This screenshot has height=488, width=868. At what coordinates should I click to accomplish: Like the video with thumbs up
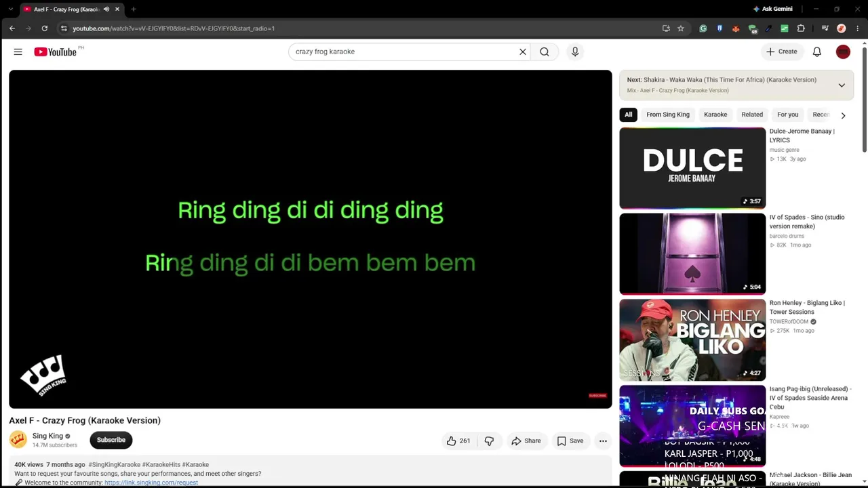(458, 441)
